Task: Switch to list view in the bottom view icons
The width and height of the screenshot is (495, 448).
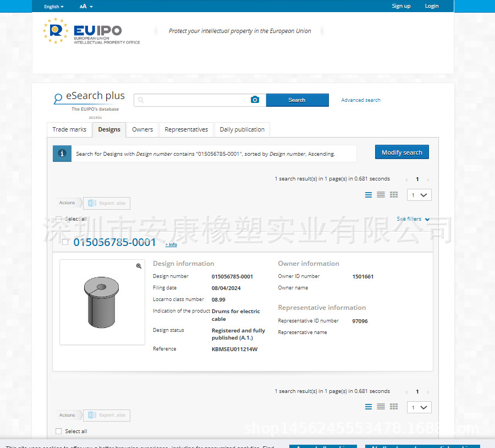Action: click(368, 407)
